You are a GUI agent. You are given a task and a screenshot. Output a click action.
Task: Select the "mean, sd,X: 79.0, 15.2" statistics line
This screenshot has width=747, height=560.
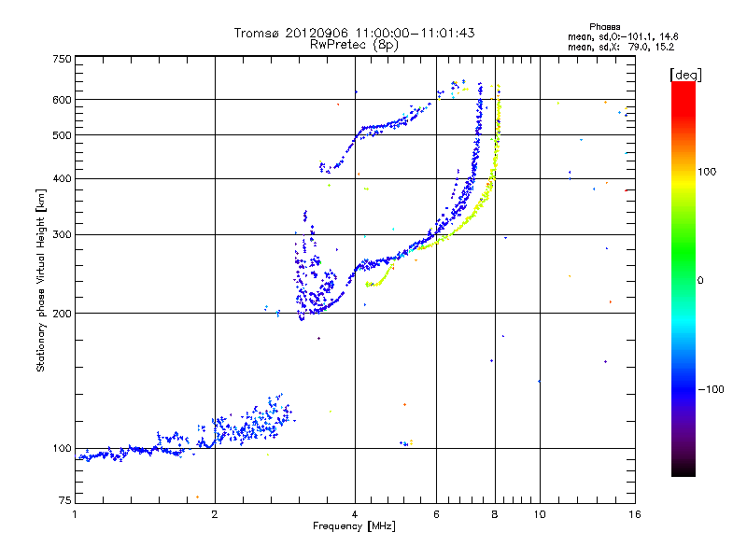pos(621,47)
